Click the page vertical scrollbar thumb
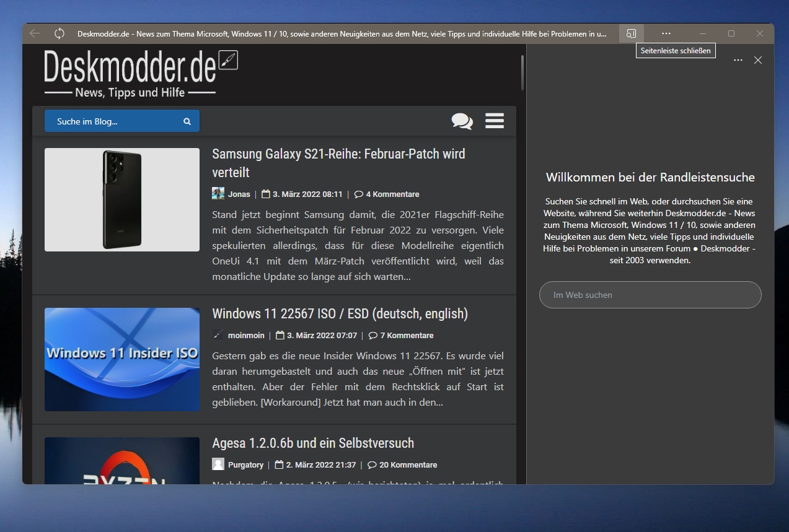 coord(522,72)
